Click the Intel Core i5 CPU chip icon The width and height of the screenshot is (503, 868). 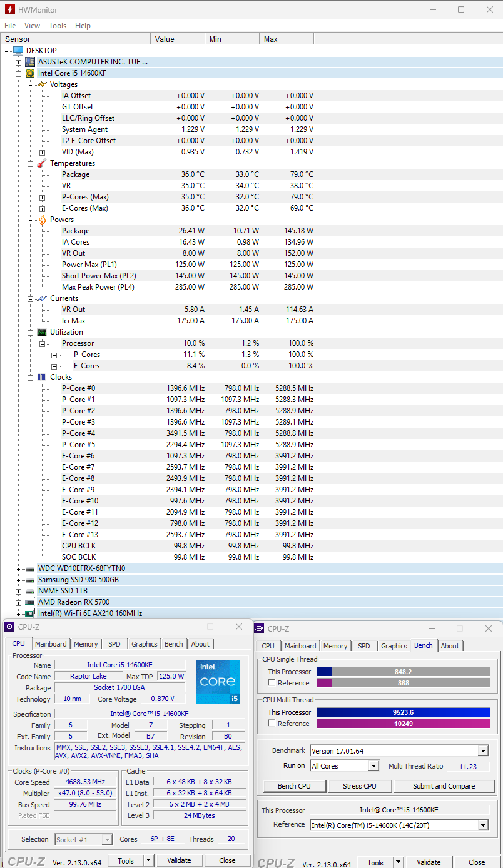[x=30, y=73]
